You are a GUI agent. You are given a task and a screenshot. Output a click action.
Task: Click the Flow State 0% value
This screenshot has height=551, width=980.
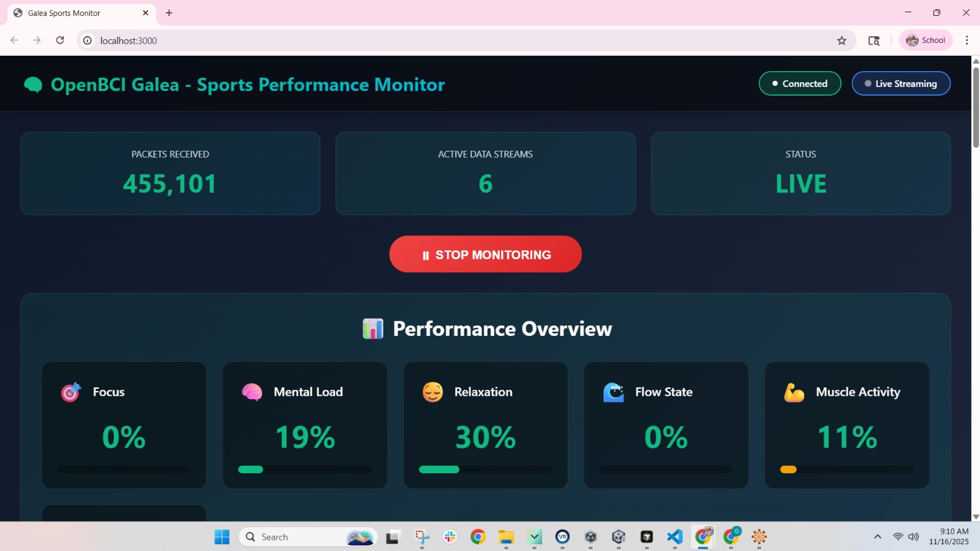coord(666,437)
